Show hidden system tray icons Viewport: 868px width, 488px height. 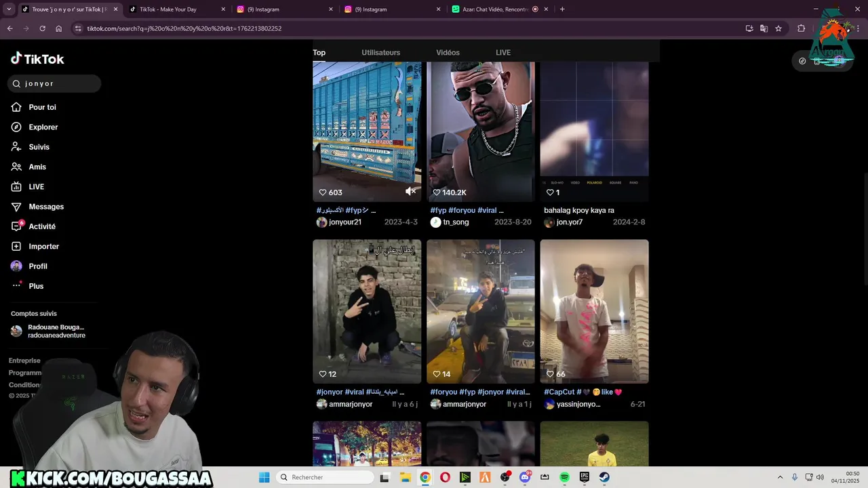point(780,477)
